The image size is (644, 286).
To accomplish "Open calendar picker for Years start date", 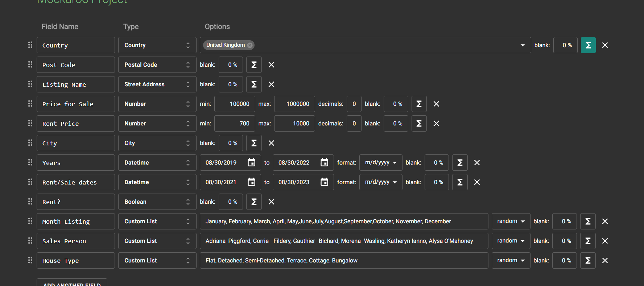I will [x=251, y=163].
